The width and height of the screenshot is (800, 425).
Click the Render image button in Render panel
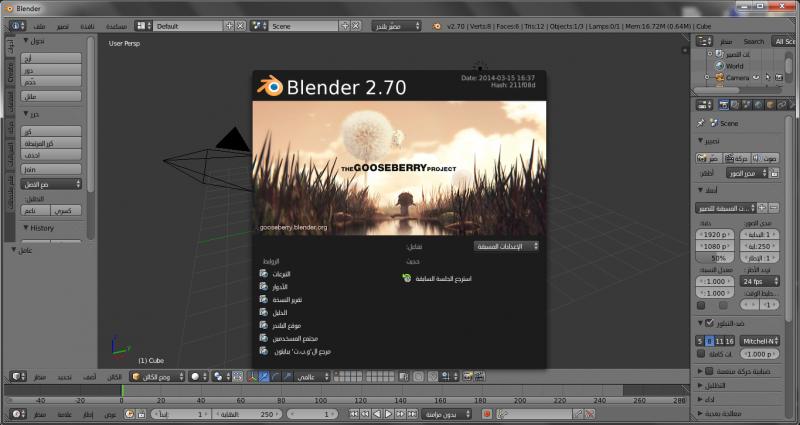pyautogui.click(x=709, y=159)
